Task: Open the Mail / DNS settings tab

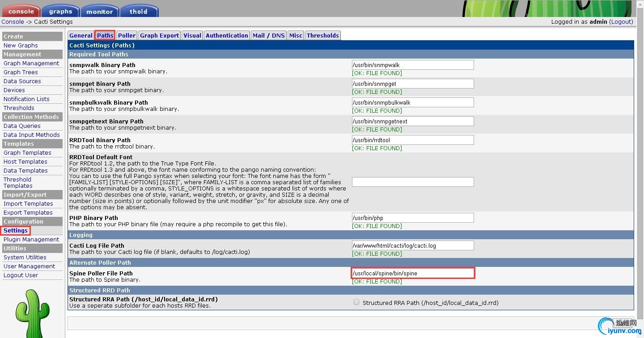Action: pyautogui.click(x=268, y=35)
